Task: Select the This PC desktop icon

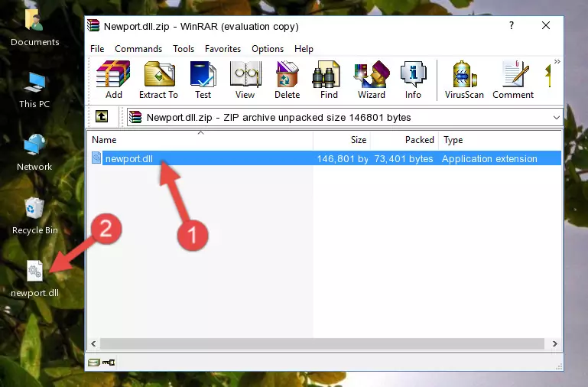Action: pos(34,90)
